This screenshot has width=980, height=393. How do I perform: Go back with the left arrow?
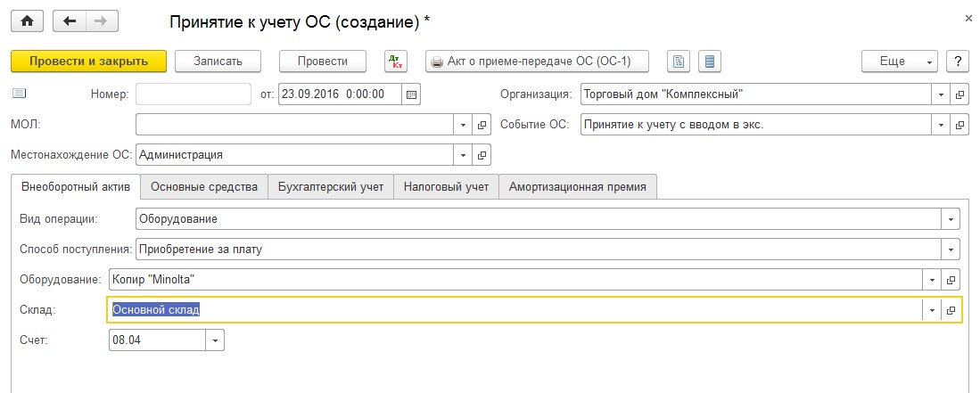tap(70, 20)
